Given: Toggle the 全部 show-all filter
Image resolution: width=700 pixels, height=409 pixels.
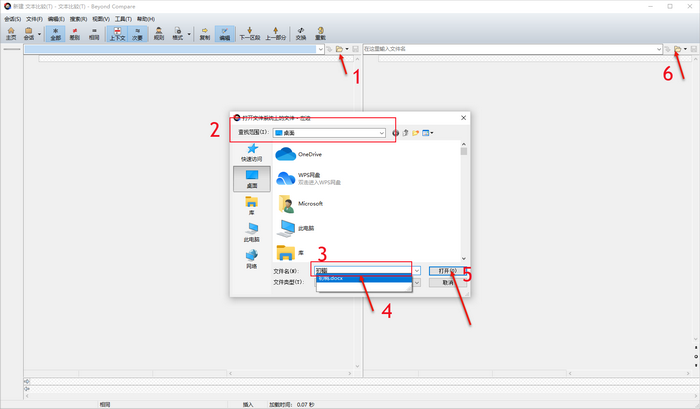Looking at the screenshot, I should [55, 33].
